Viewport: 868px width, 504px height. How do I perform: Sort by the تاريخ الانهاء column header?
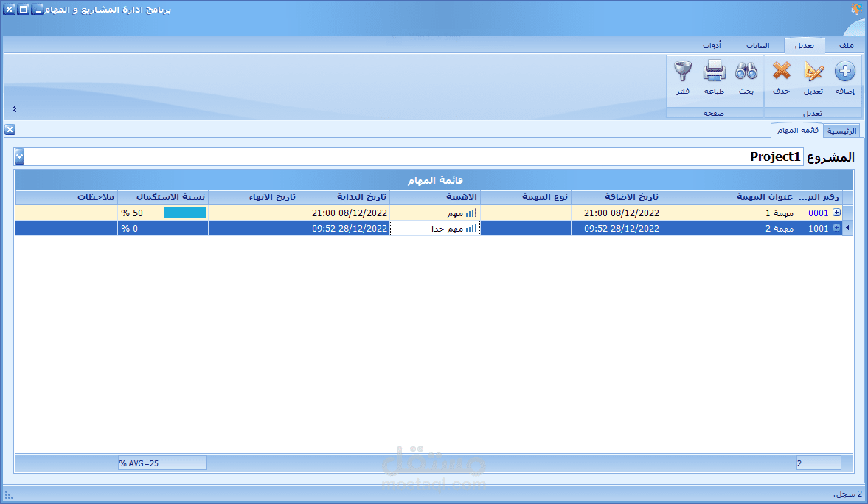click(x=254, y=197)
